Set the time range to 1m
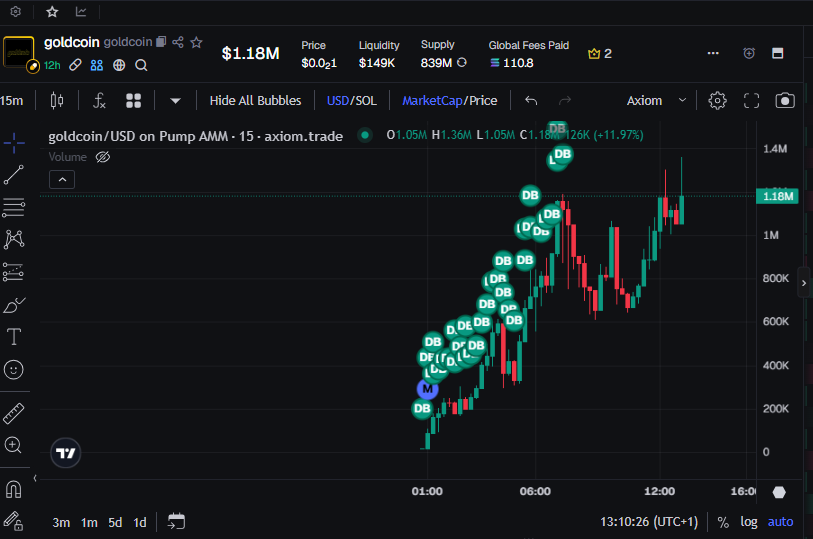The height and width of the screenshot is (539, 813). tap(89, 522)
